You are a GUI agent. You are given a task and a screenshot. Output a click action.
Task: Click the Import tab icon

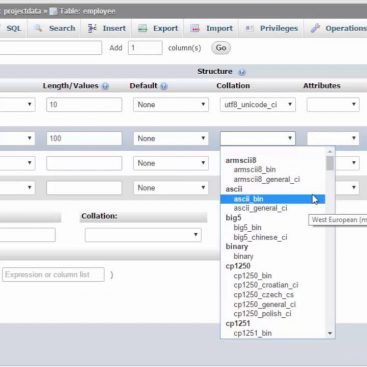[x=195, y=28]
